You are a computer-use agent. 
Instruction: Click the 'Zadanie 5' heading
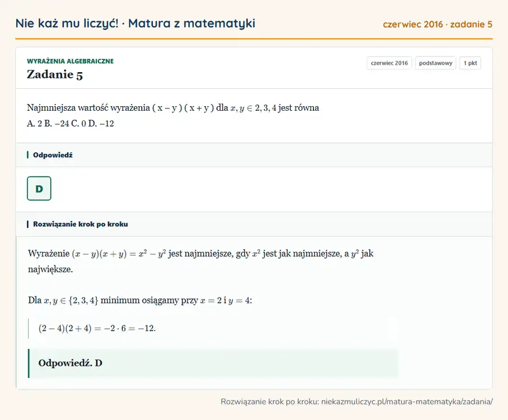(55, 74)
